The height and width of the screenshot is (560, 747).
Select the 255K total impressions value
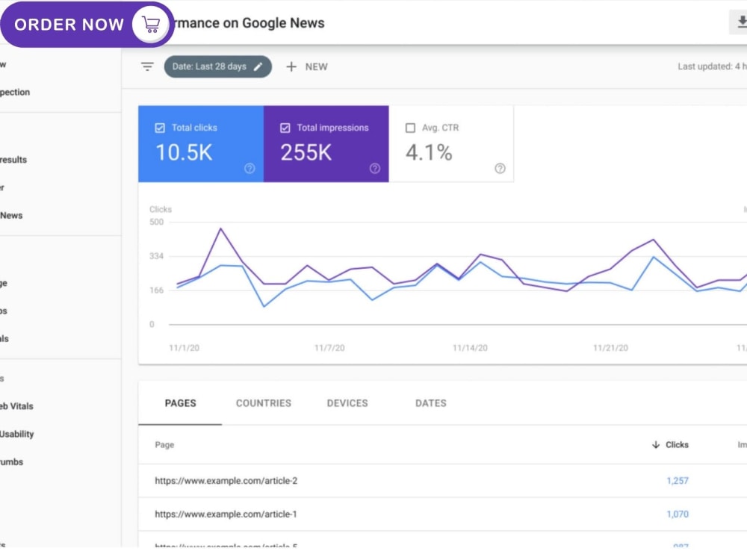[306, 153]
